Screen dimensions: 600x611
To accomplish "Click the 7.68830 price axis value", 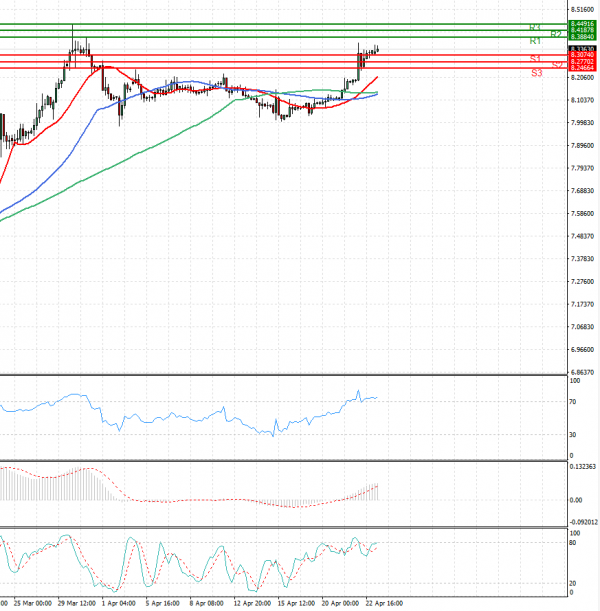I will tap(582, 191).
